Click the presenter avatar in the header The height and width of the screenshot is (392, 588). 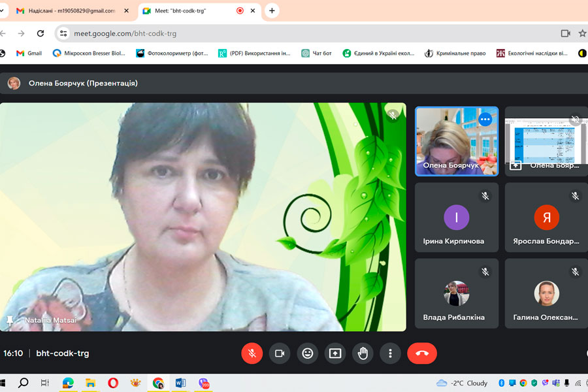[x=14, y=83]
